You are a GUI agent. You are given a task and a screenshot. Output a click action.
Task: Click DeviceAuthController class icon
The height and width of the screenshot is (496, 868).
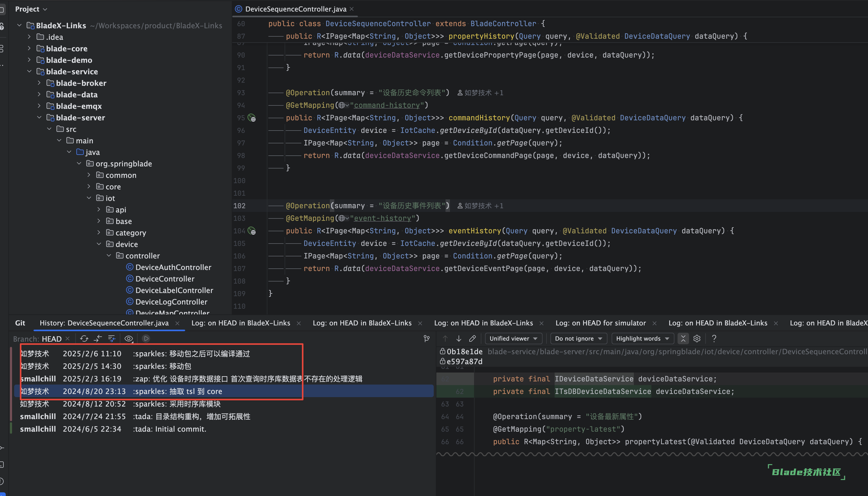[x=129, y=267]
